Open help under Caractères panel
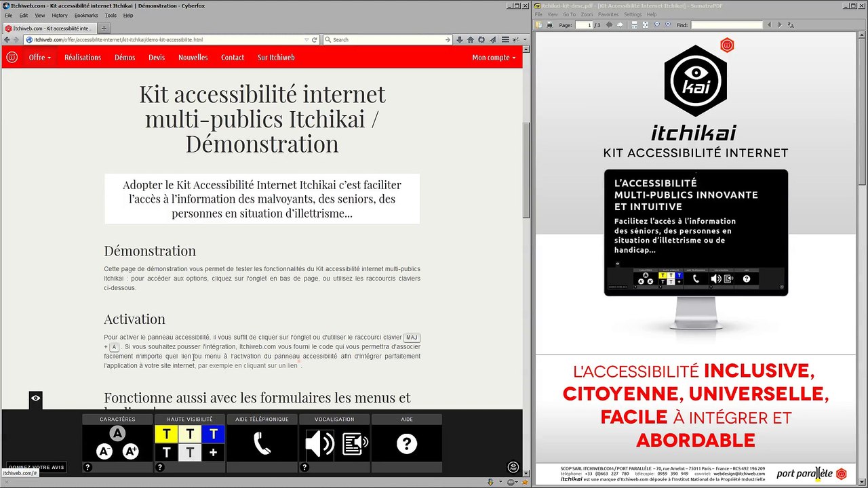868x488 pixels. tap(87, 467)
